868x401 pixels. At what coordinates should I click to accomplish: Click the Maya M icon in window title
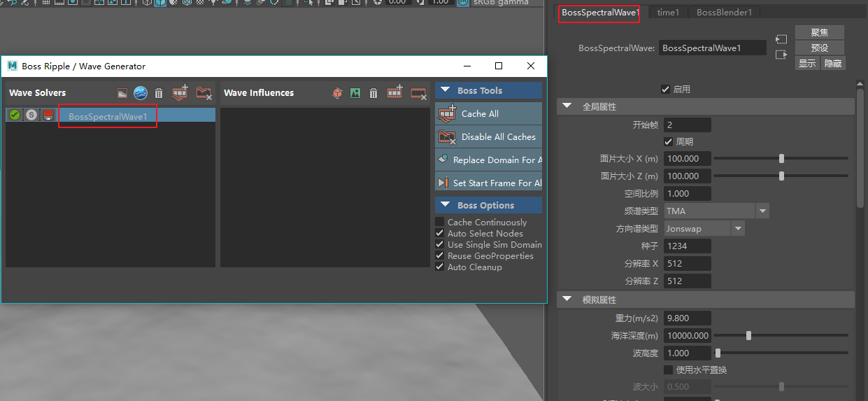[12, 66]
